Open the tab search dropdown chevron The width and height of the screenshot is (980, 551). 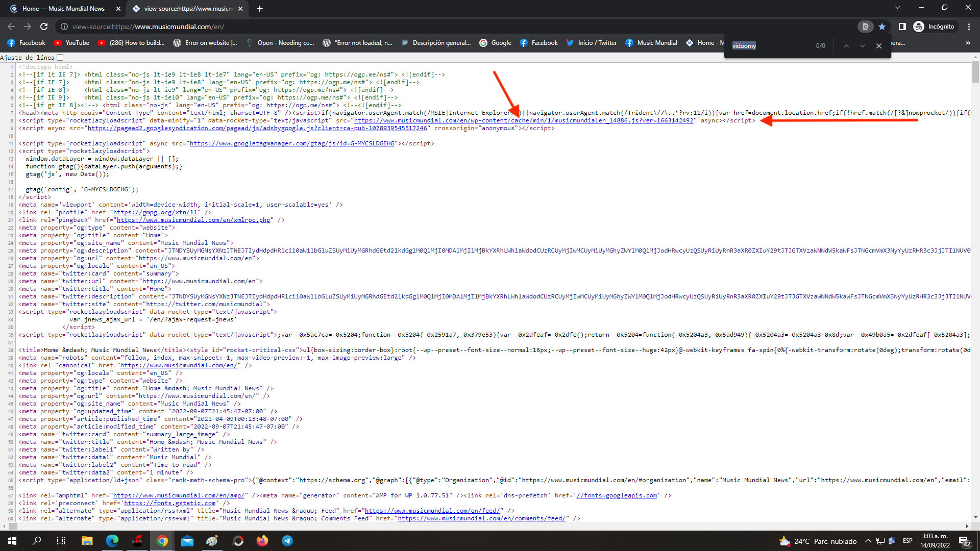pos(898,8)
